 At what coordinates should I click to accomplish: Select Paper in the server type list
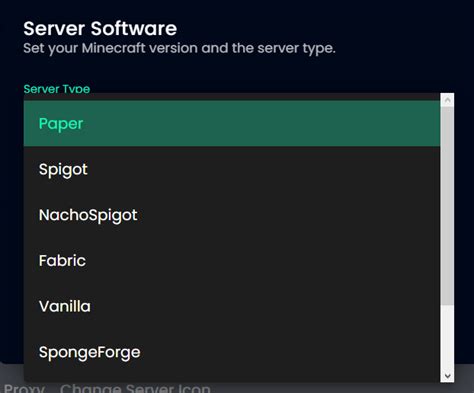232,123
